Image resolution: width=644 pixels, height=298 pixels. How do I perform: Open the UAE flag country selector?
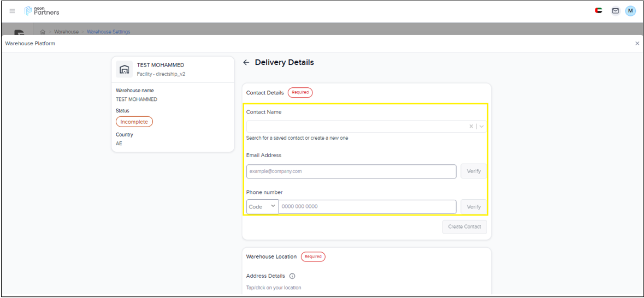[599, 10]
